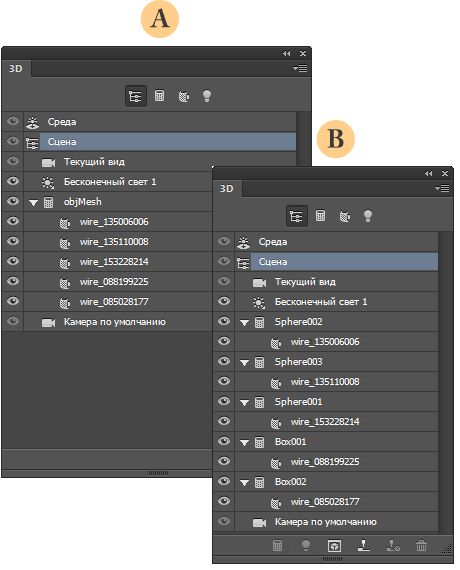460x570 pixels.
Task: Click panel B vertical scrollbar
Action: coord(445,382)
